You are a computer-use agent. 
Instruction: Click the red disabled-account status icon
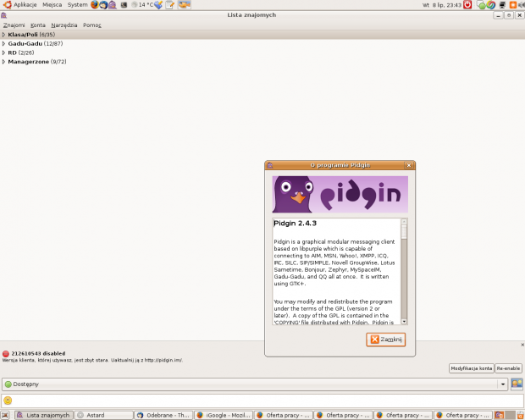click(x=6, y=354)
